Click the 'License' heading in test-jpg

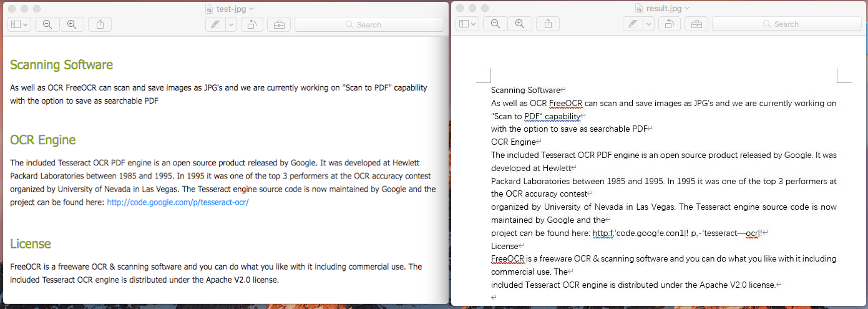point(31,243)
